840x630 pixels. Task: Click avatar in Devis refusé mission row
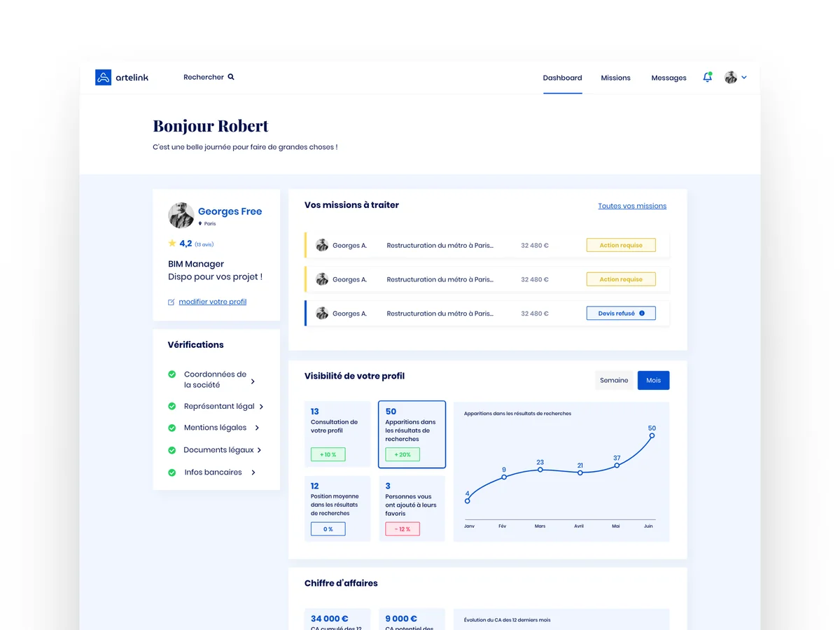coord(322,314)
